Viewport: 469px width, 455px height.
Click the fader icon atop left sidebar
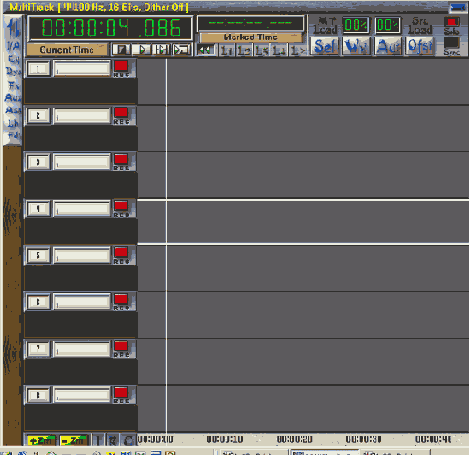[13, 27]
